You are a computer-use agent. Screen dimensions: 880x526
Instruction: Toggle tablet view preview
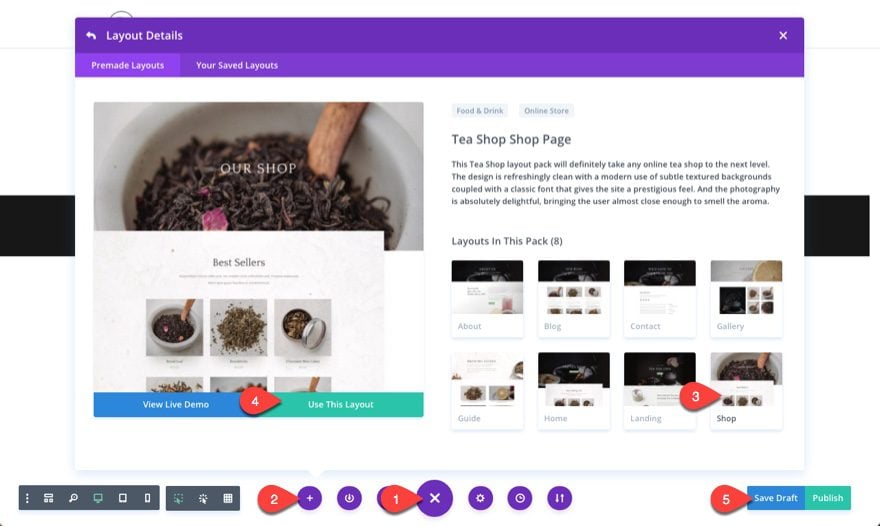123,498
